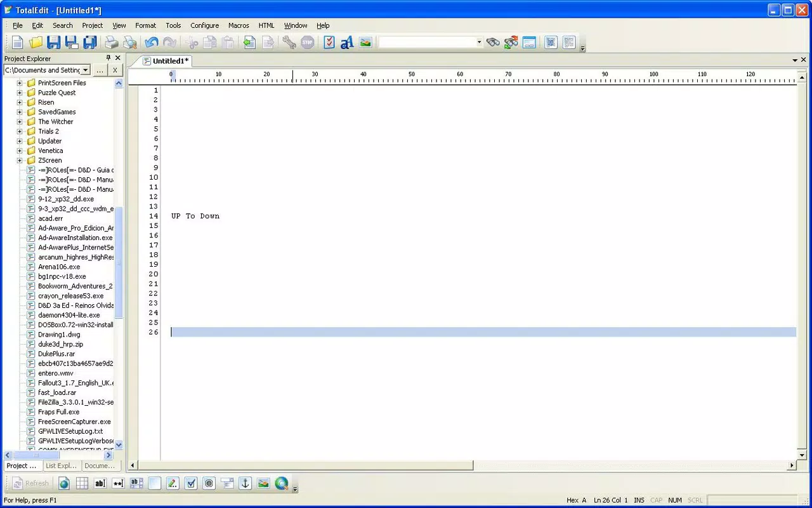
Task: Click the blank button icon in HTML toolbar
Action: click(155, 483)
